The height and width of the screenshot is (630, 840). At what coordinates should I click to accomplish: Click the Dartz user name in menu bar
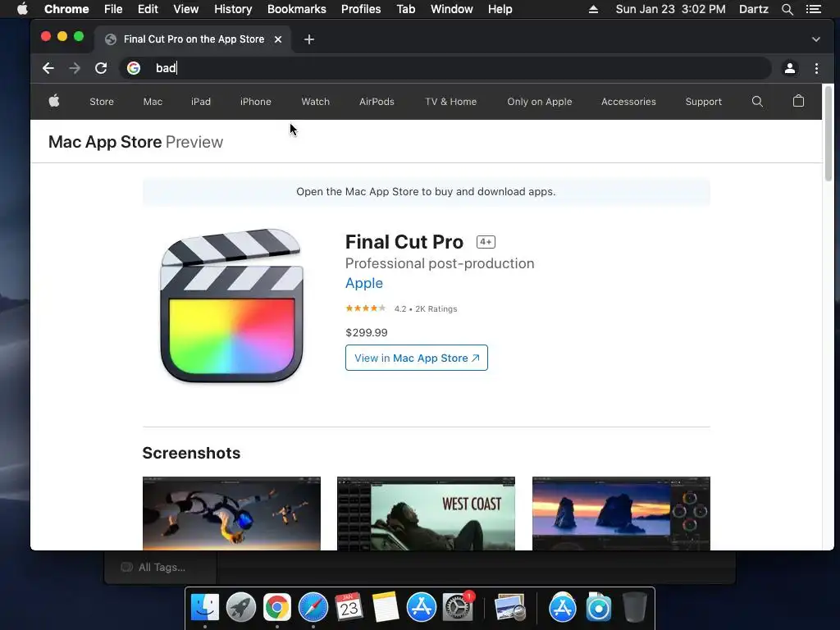753,9
